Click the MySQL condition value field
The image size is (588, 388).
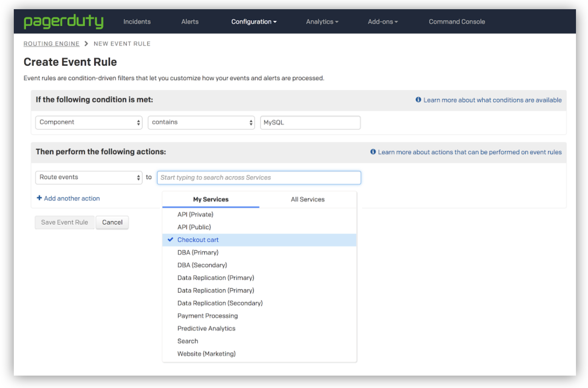310,122
